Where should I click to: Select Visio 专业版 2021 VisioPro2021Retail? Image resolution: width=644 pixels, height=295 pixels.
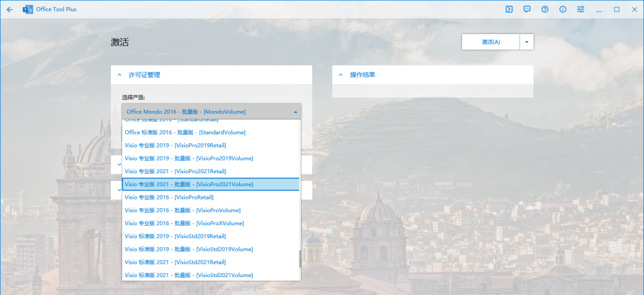click(x=210, y=171)
